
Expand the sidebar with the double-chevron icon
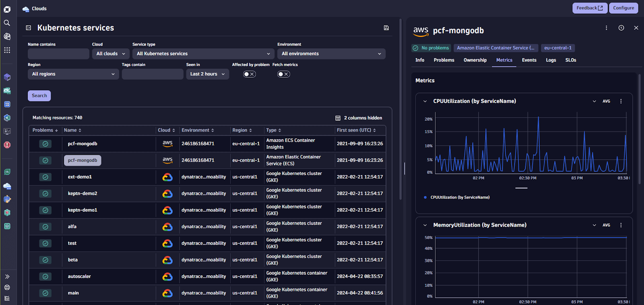7,276
